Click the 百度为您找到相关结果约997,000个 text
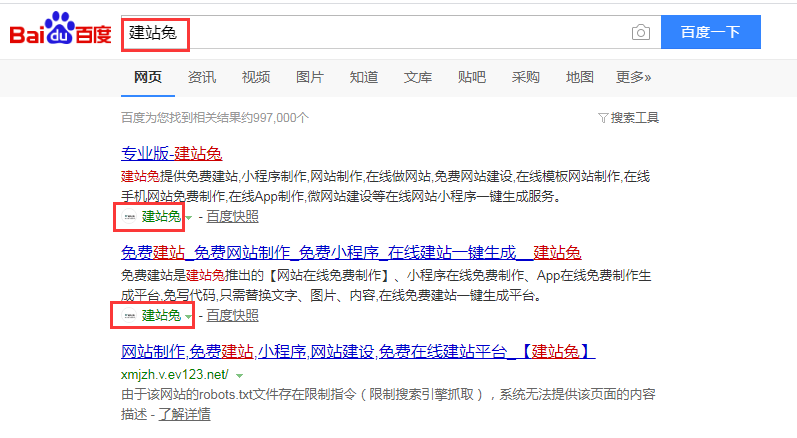797x438 pixels. click(x=215, y=118)
